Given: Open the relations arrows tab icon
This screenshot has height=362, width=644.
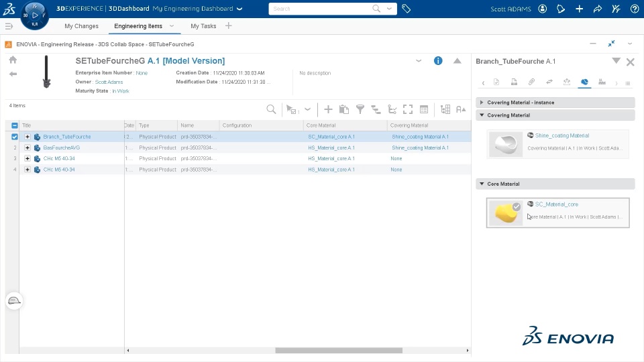Looking at the screenshot, I should point(549,82).
